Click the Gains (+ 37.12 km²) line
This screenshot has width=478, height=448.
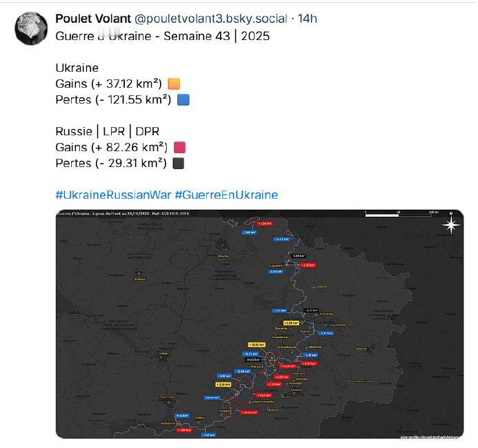tap(108, 84)
